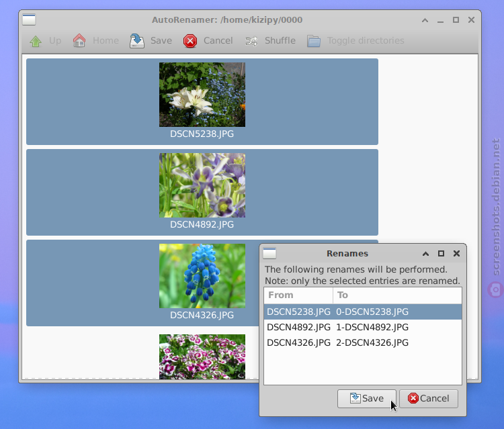Click the Save label in main toolbar
Image resolution: width=504 pixels, height=429 pixels.
click(x=161, y=40)
